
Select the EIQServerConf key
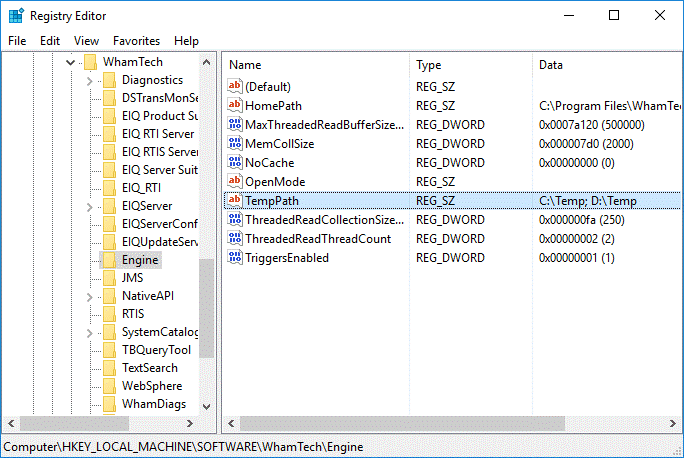pos(160,224)
